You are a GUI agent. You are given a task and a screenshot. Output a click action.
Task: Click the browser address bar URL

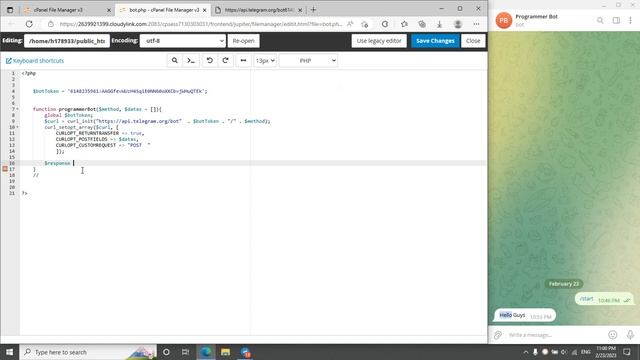201,24
